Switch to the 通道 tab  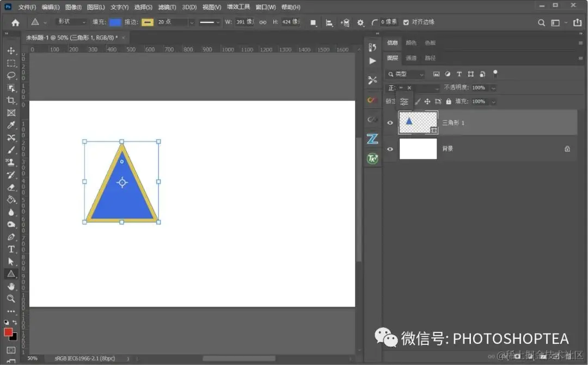[411, 58]
